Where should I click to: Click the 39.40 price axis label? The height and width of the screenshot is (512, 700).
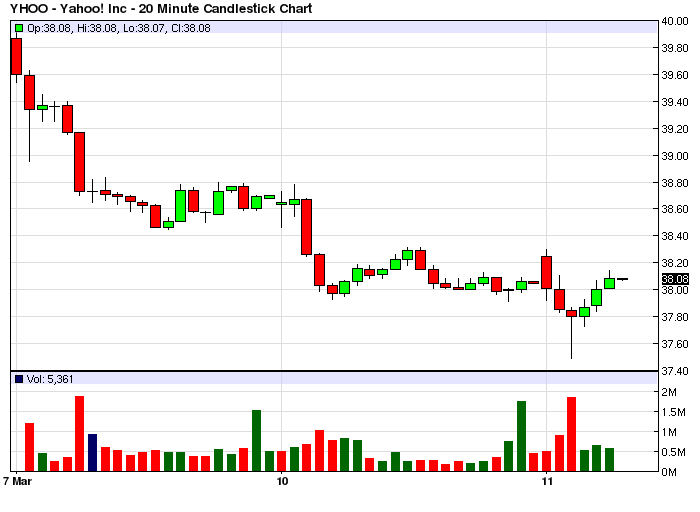coord(675,102)
